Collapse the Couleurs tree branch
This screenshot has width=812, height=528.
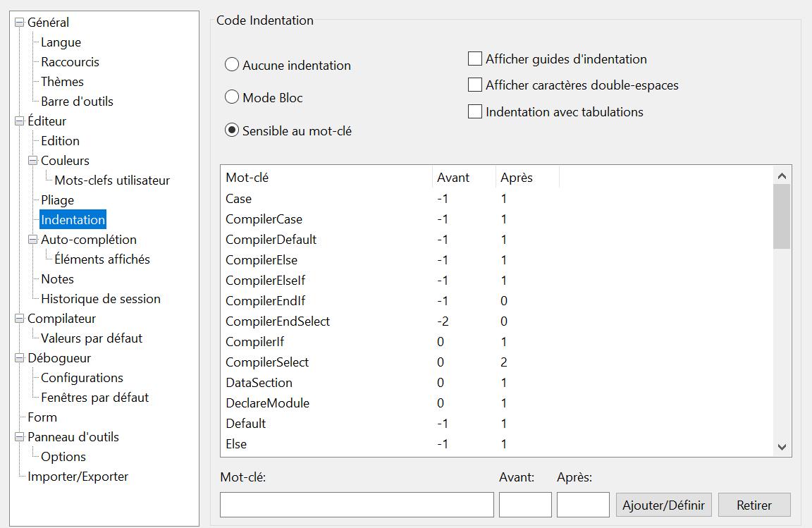[x=32, y=161]
